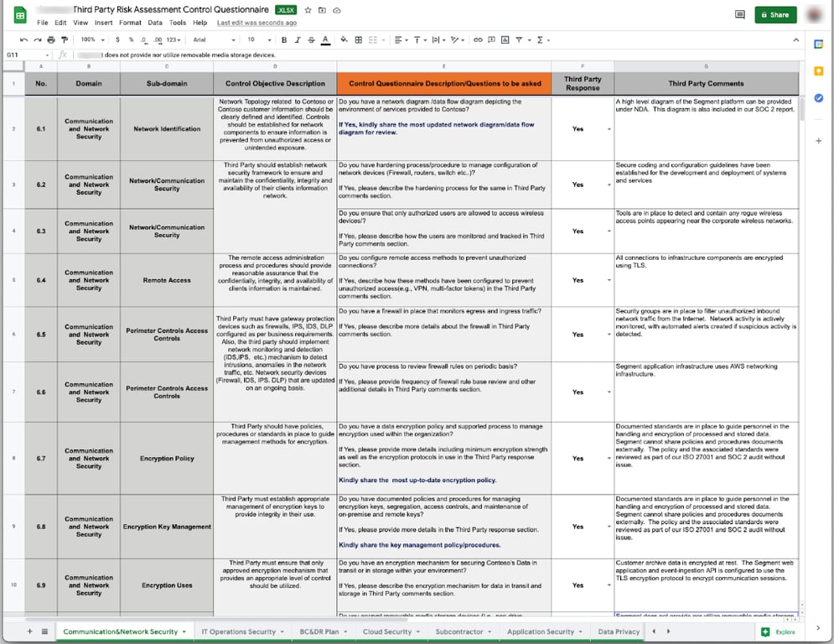Image resolution: width=834 pixels, height=644 pixels.
Task: Open Tools menu
Action: pyautogui.click(x=178, y=23)
